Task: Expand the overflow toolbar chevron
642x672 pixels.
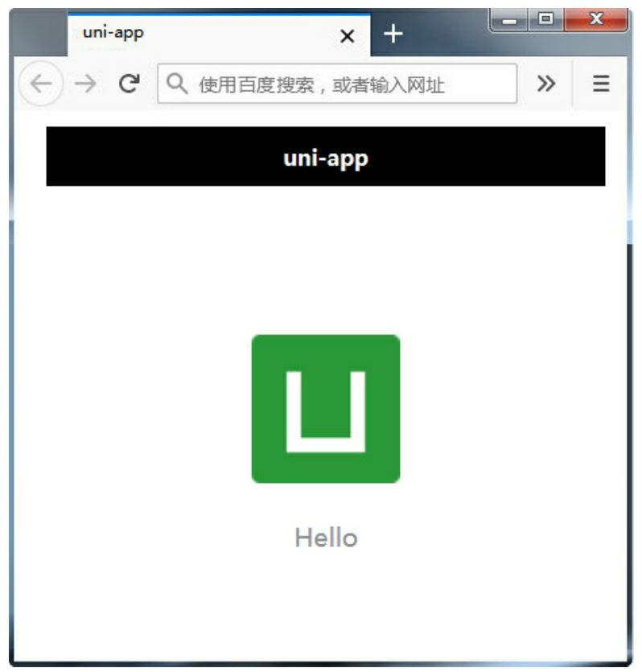Action: [546, 84]
